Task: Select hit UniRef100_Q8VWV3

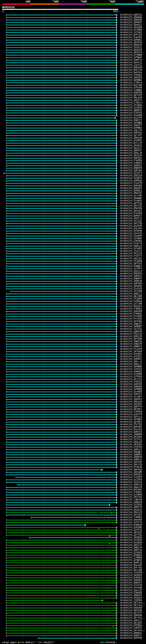Action: pos(131,22)
